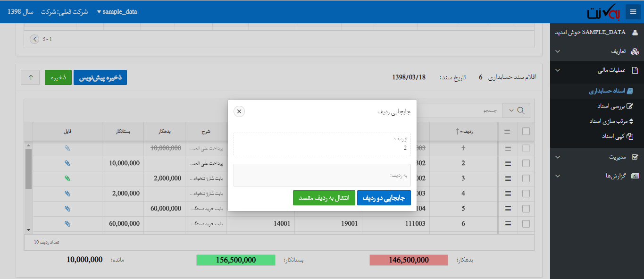644x279 pixels.
Task: Click the مانده value 10,000,000
Action: pos(84,260)
